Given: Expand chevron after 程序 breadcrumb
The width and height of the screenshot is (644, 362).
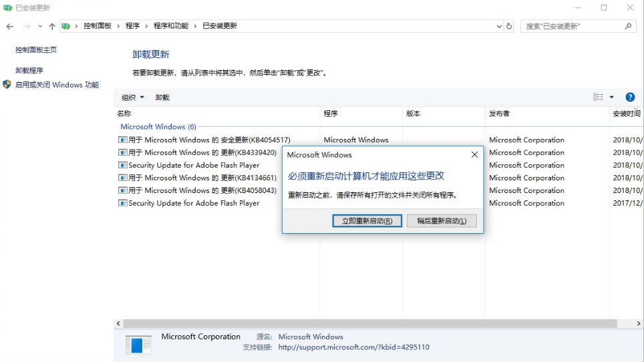Looking at the screenshot, I should pos(146,26).
